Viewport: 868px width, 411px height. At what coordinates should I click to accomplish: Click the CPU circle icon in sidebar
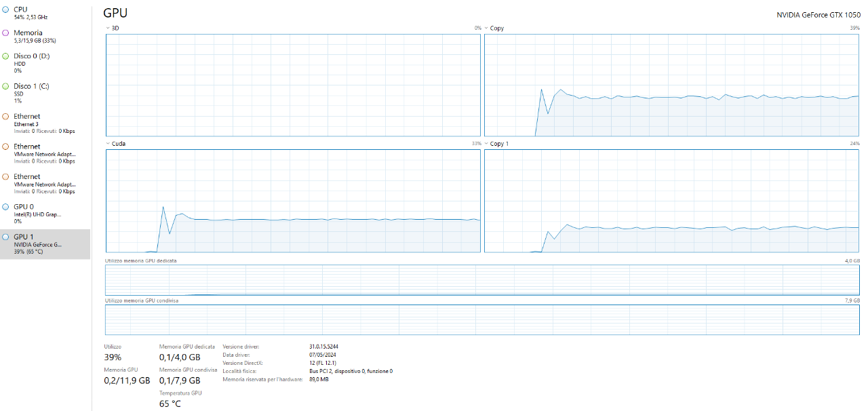(6, 9)
